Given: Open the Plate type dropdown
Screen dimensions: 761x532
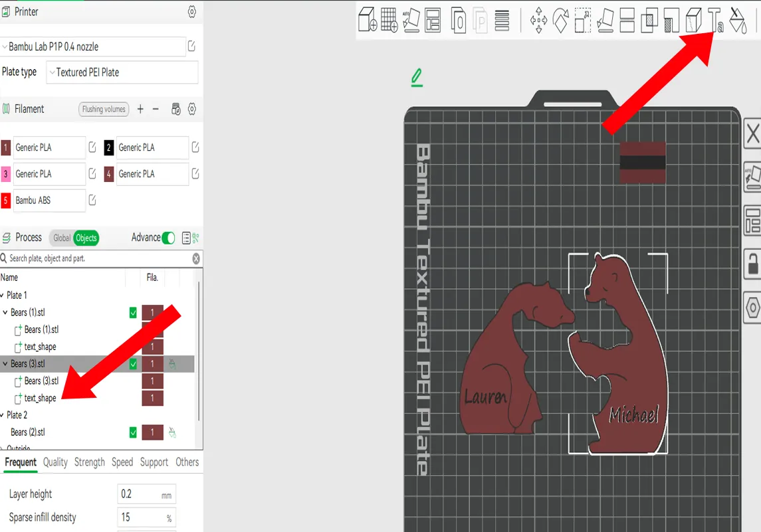Looking at the screenshot, I should tap(122, 72).
